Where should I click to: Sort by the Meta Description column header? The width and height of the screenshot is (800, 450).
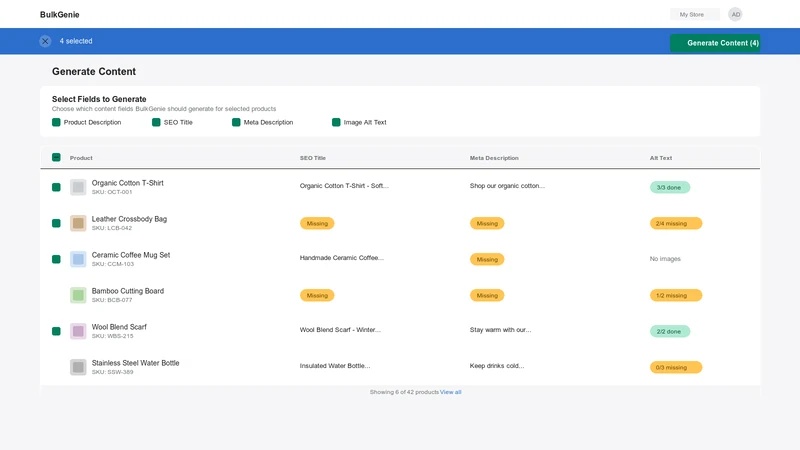click(494, 158)
